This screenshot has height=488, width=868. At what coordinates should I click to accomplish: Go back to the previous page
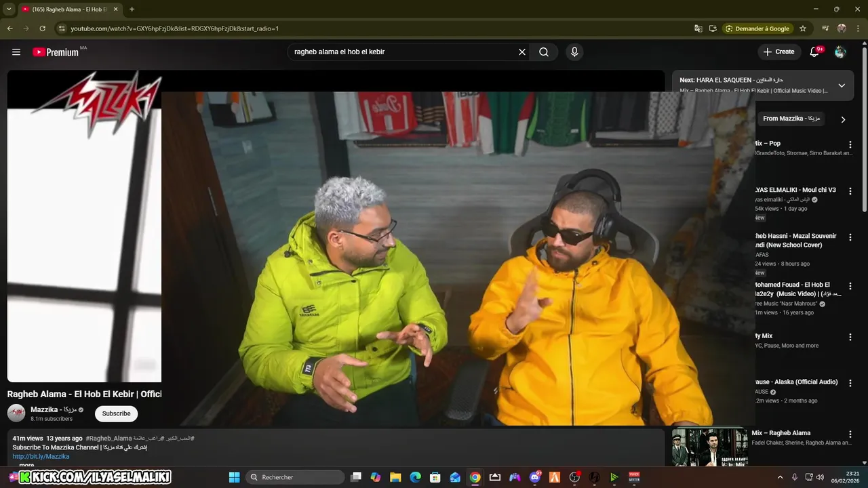pos(9,28)
